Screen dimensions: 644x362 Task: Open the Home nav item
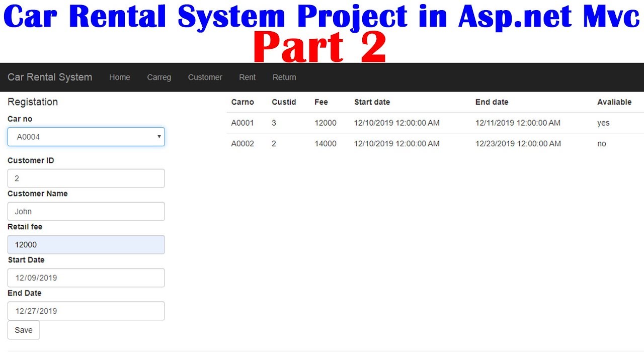(120, 77)
